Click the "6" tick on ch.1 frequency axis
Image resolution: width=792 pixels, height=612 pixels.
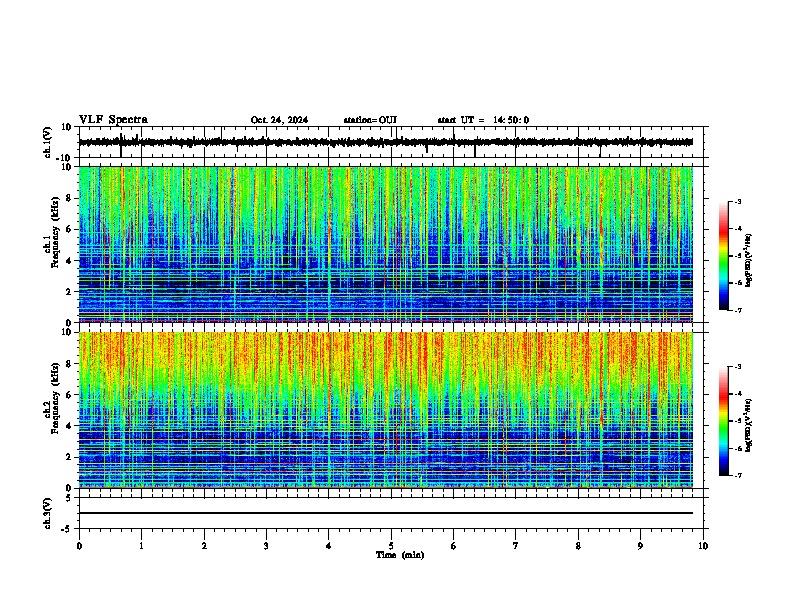coord(70,229)
